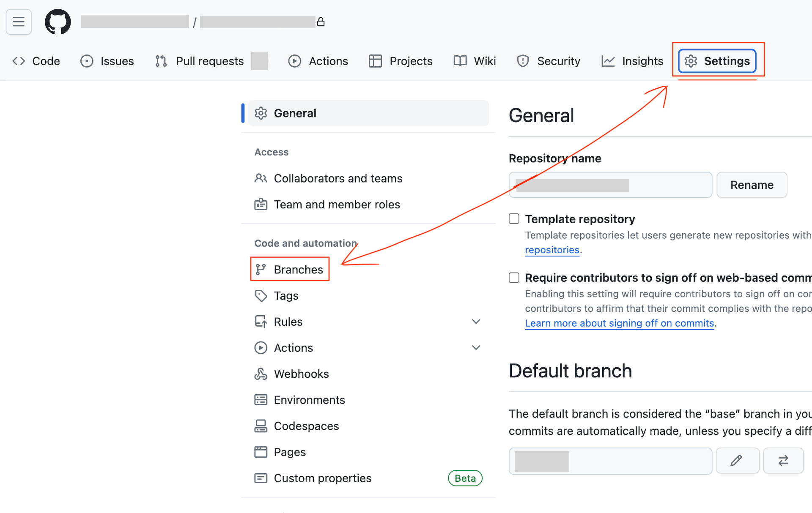This screenshot has width=812, height=513.
Task: Click the pencil rename-branch icon button
Action: [737, 460]
